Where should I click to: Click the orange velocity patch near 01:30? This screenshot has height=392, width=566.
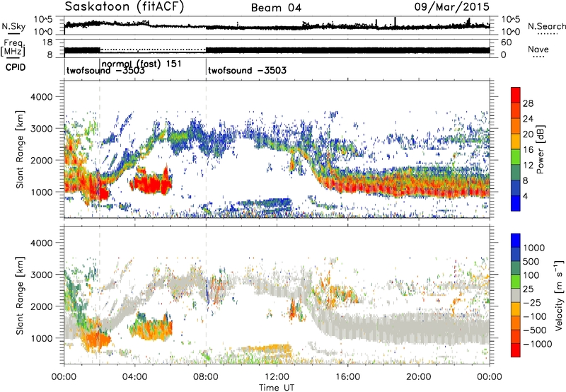(96, 340)
